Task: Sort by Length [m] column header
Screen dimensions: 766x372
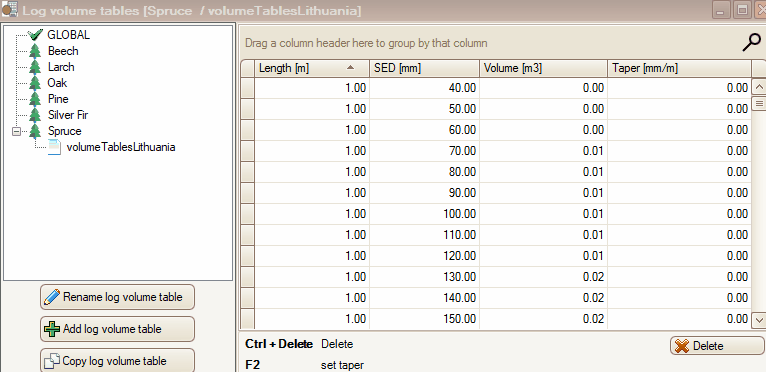Action: 312,68
